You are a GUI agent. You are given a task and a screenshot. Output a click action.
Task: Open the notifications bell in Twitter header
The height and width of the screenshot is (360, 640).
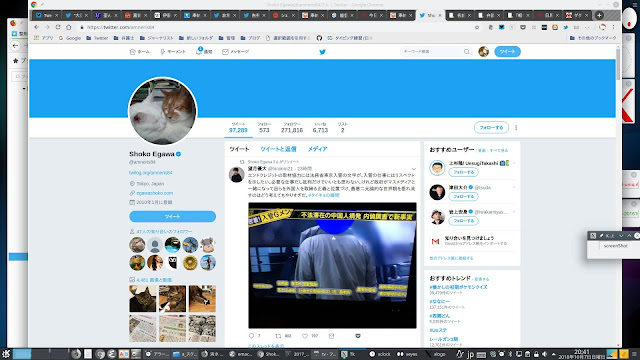[x=204, y=51]
